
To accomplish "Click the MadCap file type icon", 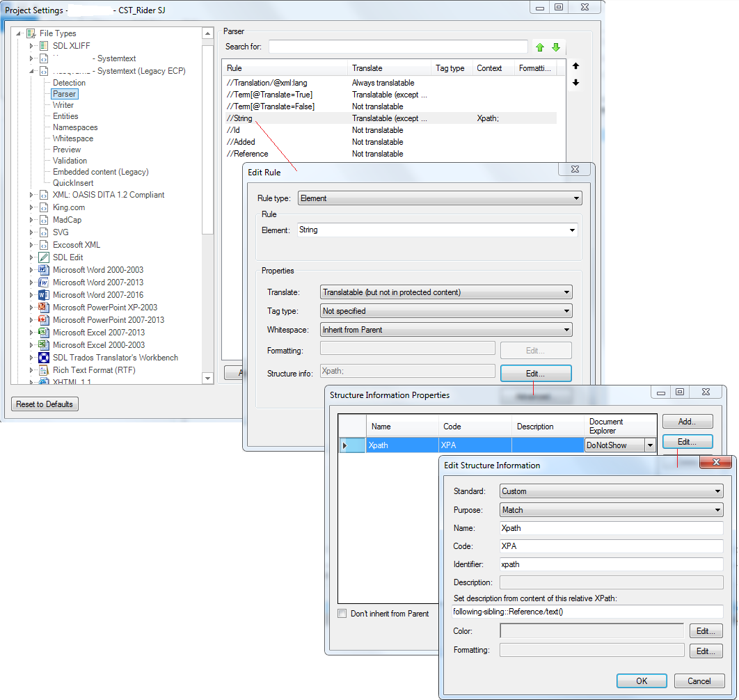I will (44, 220).
